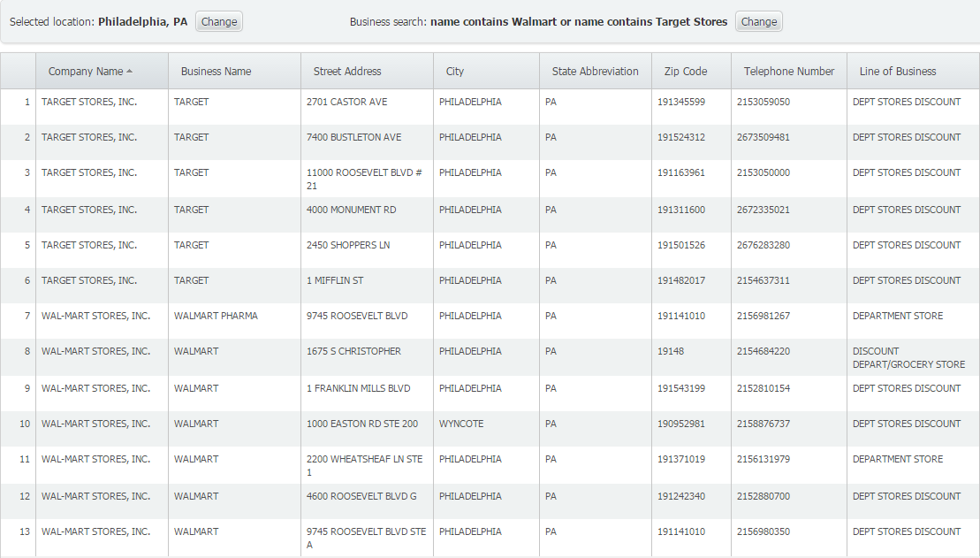This screenshot has width=980, height=558.
Task: Select row with 2701 Castor Ave address
Action: point(346,103)
